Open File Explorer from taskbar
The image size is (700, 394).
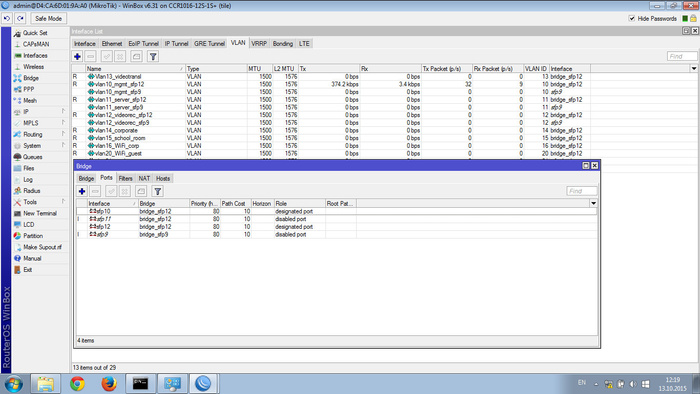click(x=45, y=384)
